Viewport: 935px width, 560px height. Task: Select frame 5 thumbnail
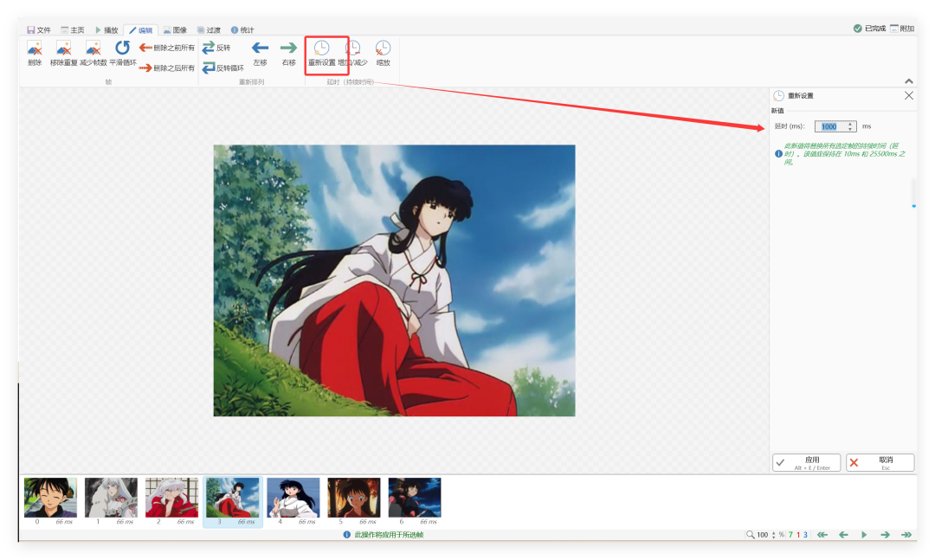click(354, 498)
